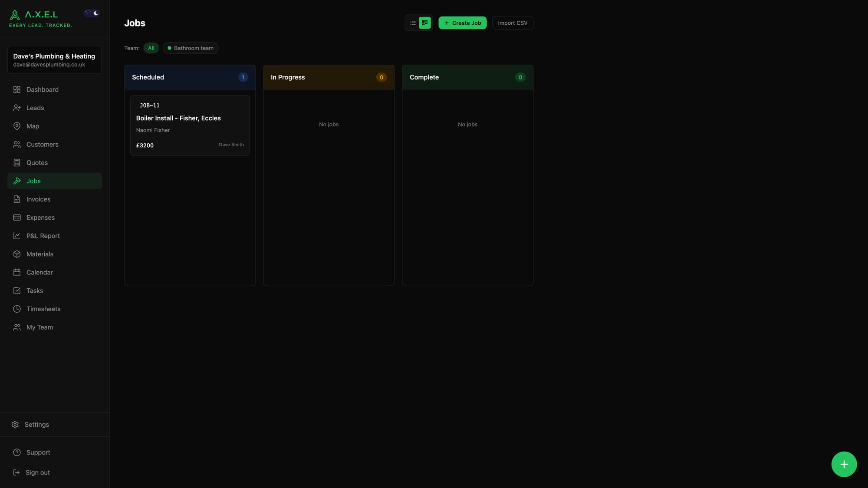Select the All team filter chip
Viewport: 868px width, 488px height.
click(151, 48)
